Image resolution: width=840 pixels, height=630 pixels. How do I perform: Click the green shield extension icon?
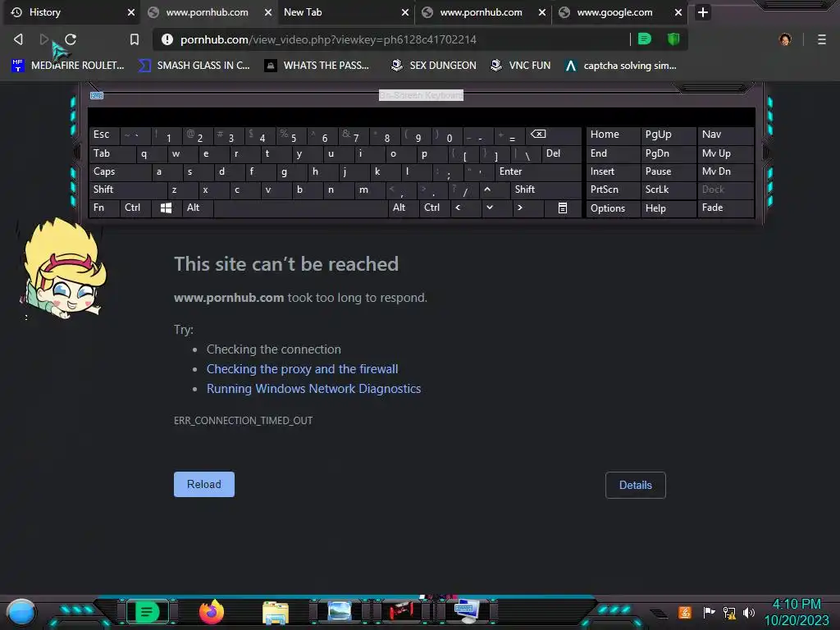click(x=673, y=39)
